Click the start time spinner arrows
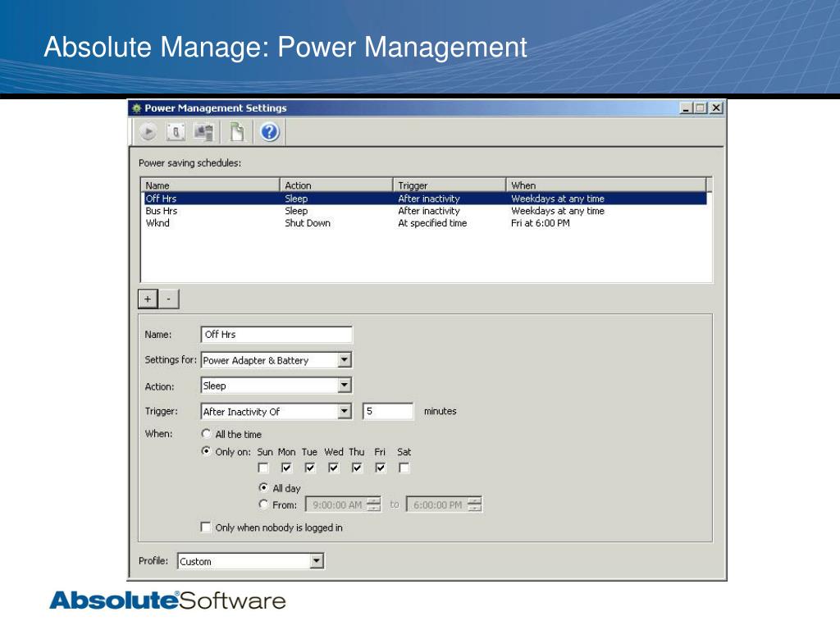 point(374,504)
